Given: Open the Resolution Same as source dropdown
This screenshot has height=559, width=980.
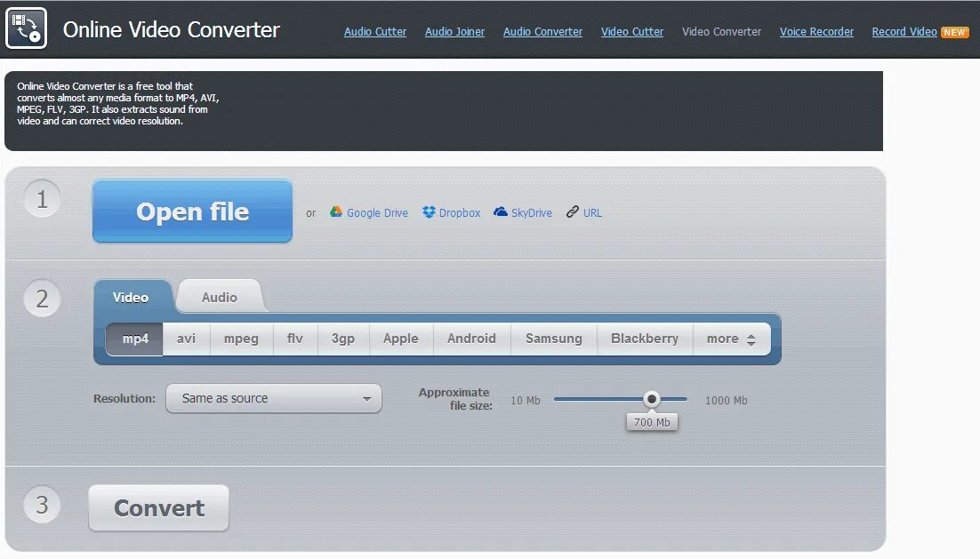Looking at the screenshot, I should click(274, 398).
